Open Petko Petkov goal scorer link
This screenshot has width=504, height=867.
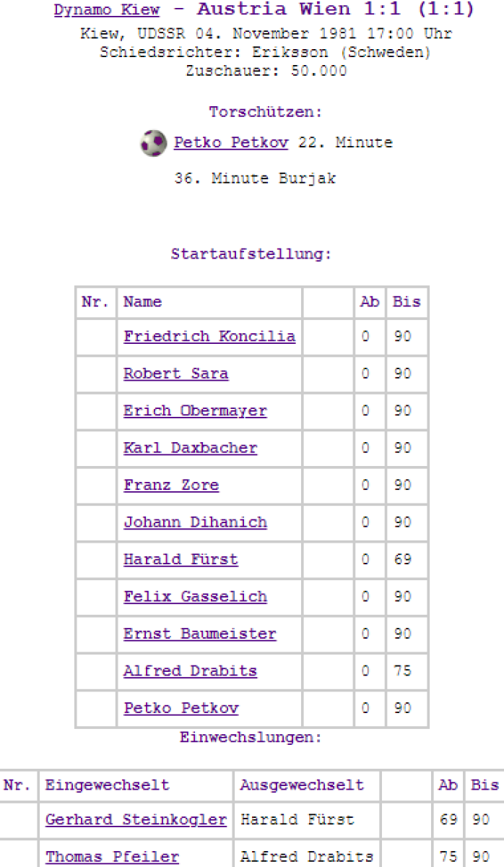click(230, 143)
